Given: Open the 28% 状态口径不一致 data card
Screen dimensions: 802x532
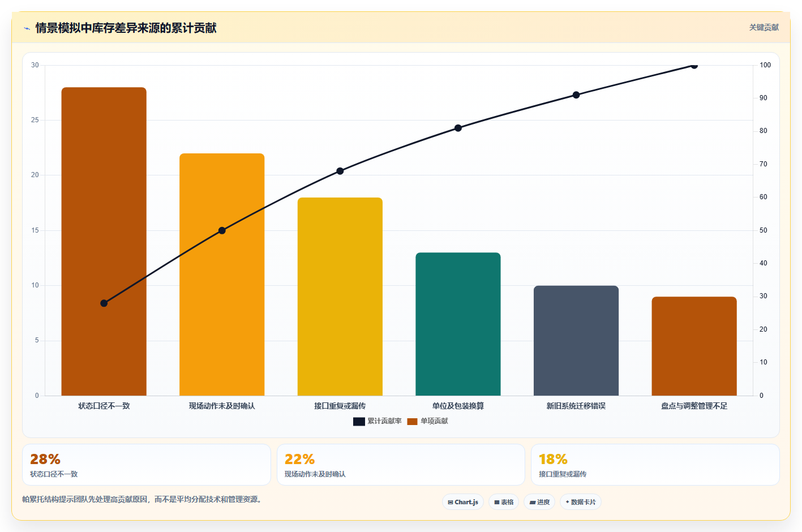Looking at the screenshot, I should (x=147, y=465).
